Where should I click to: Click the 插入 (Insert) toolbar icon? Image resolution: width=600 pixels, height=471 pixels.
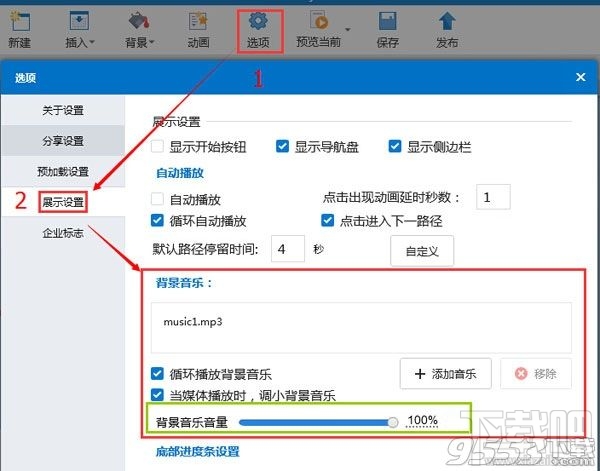tap(79, 21)
